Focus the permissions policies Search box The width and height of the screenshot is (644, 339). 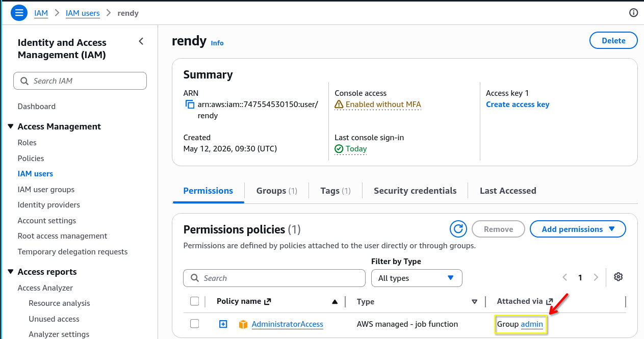click(274, 278)
